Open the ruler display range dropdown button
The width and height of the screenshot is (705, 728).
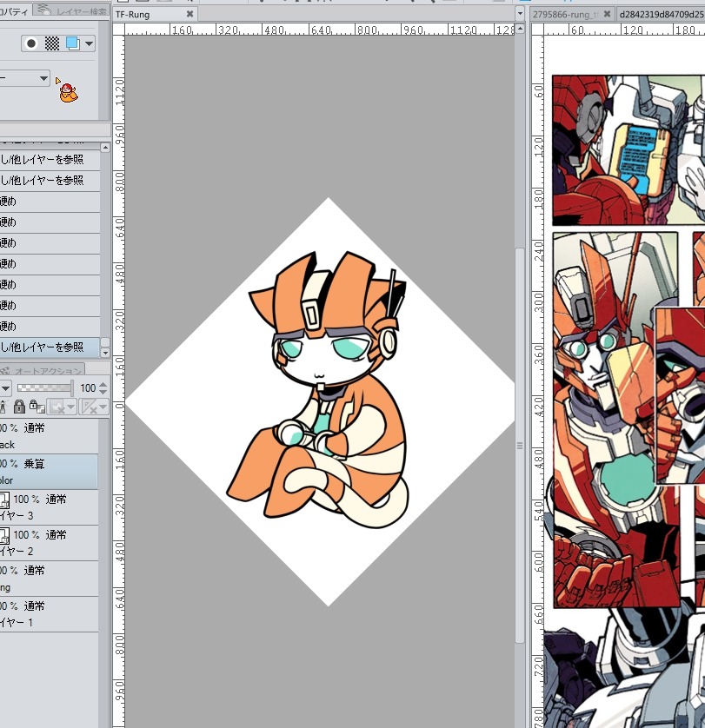94,407
